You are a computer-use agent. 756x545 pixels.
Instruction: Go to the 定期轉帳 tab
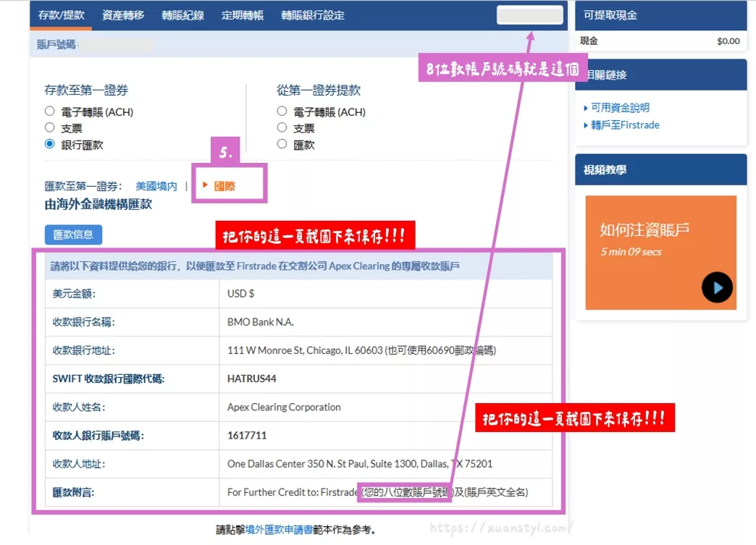[243, 15]
